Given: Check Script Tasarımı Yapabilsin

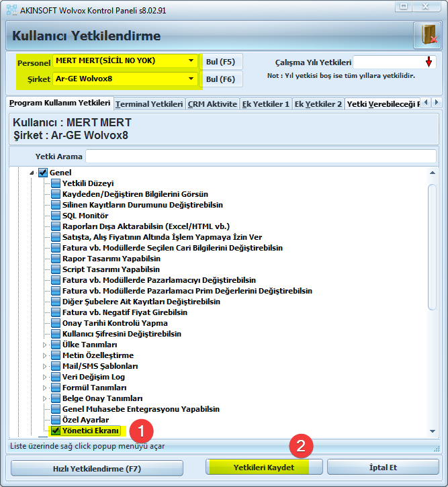Looking at the screenshot, I should (x=56, y=269).
